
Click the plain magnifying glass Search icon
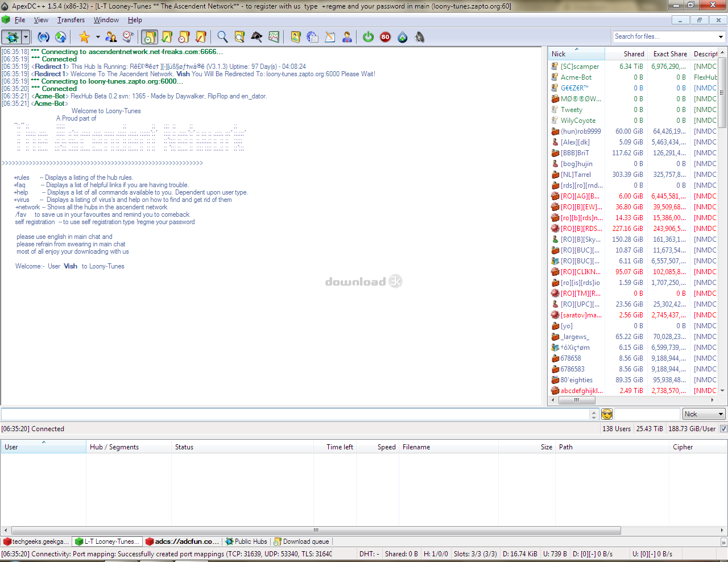click(222, 38)
